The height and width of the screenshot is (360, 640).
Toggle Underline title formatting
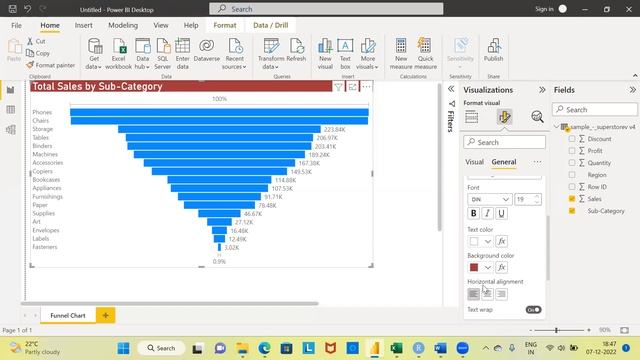pyautogui.click(x=501, y=213)
